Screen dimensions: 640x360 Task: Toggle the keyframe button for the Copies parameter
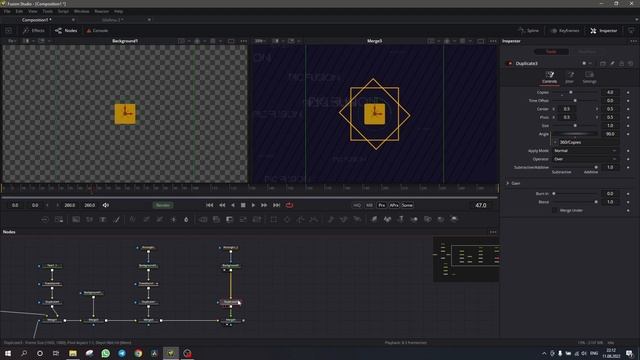pos(628,93)
